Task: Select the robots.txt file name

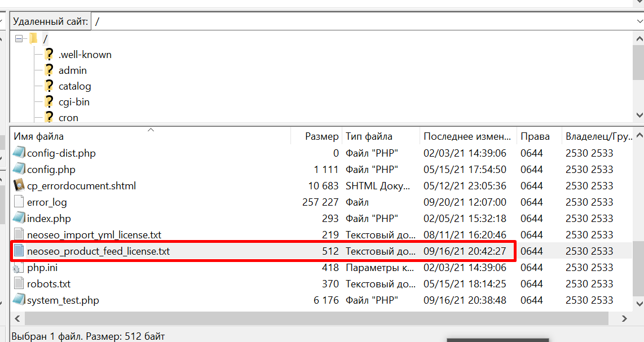Action: [49, 284]
